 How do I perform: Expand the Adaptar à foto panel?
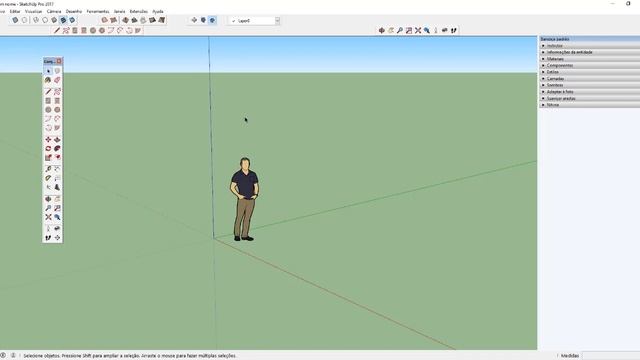pyautogui.click(x=589, y=92)
